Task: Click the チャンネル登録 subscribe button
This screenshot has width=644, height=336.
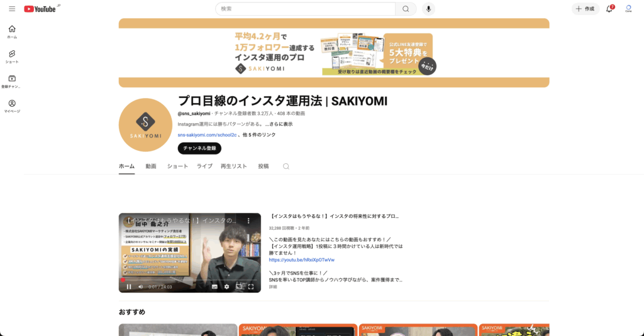Action: [199, 148]
